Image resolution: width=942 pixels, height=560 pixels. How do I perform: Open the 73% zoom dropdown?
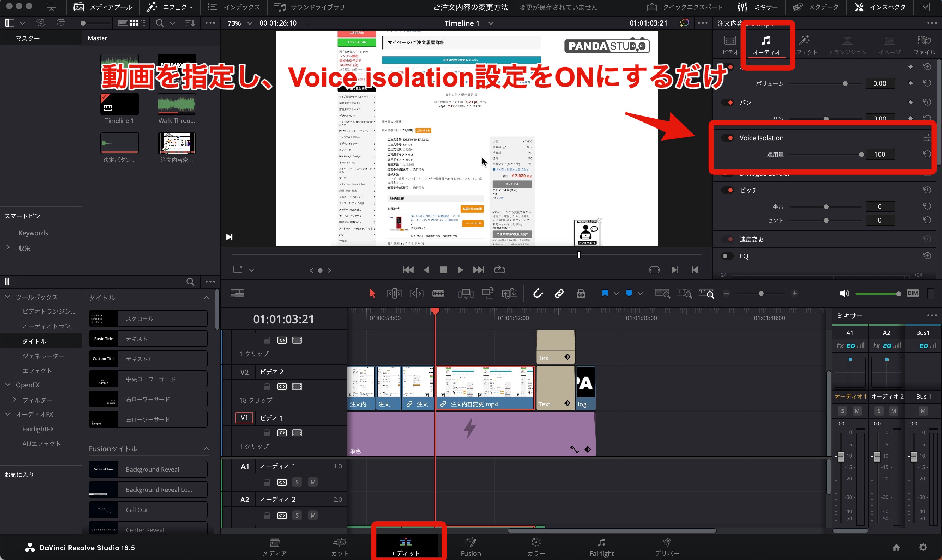250,23
